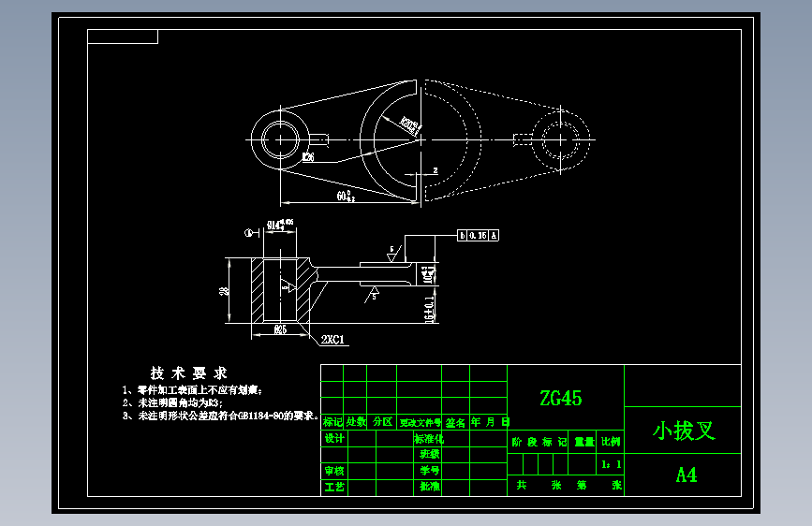The height and width of the screenshot is (526, 812).
Task: Click the 学号 label
Action: (429, 470)
